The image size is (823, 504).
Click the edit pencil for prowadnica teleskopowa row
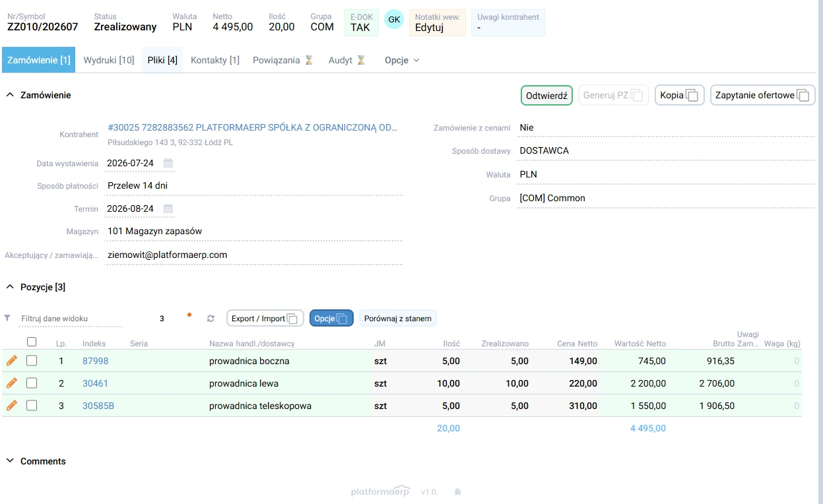(x=11, y=406)
